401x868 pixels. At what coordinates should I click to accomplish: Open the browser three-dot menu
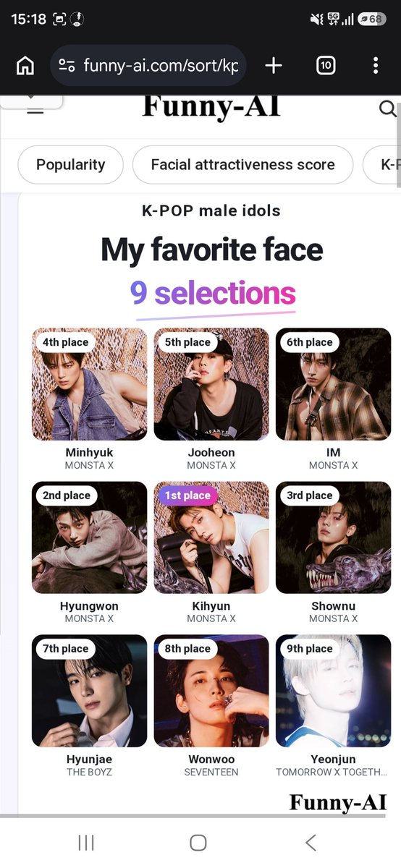[x=376, y=66]
